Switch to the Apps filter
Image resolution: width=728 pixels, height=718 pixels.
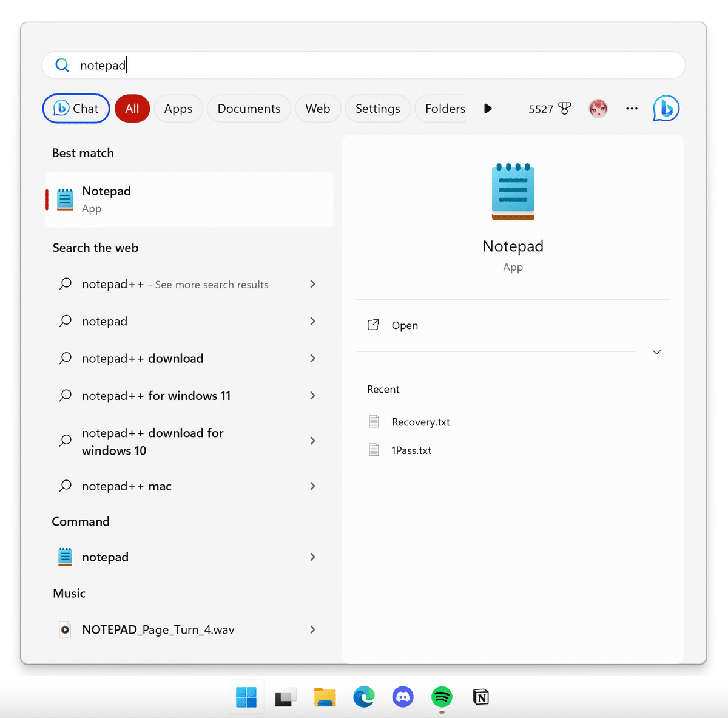click(x=178, y=109)
